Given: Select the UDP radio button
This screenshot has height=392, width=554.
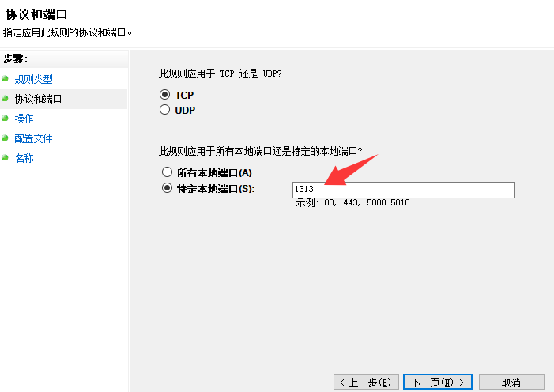Looking at the screenshot, I should pos(164,110).
